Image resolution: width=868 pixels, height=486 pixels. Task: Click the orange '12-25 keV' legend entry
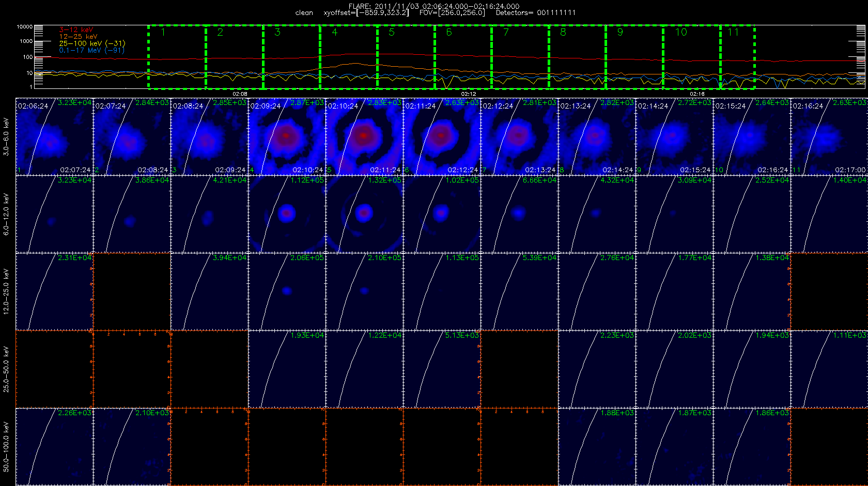pyautogui.click(x=78, y=37)
